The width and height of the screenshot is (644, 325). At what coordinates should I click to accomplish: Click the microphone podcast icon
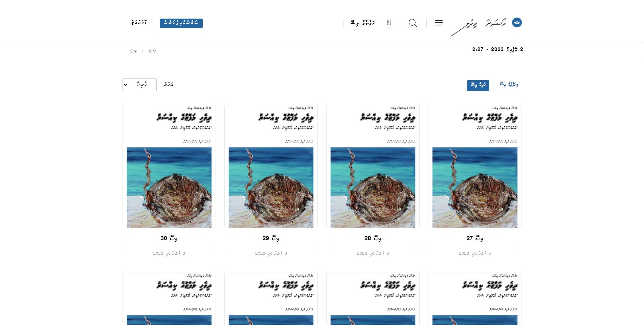click(389, 23)
